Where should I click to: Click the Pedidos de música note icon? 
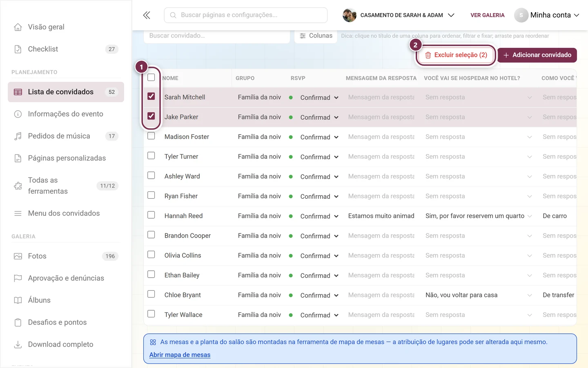pyautogui.click(x=18, y=136)
